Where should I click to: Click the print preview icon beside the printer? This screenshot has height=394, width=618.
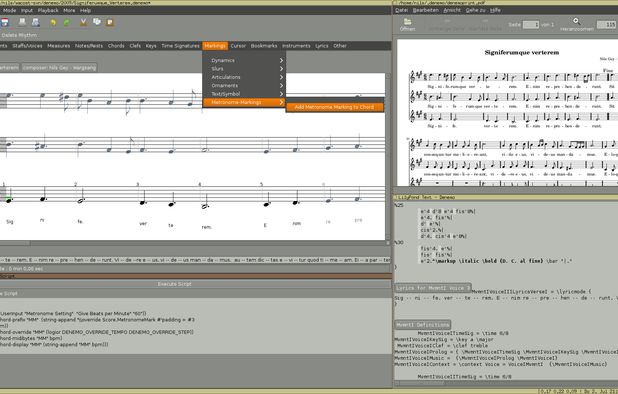(35, 22)
